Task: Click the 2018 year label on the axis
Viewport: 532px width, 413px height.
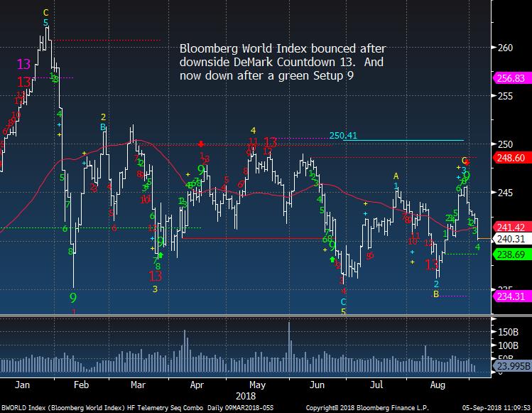Action: pos(244,395)
